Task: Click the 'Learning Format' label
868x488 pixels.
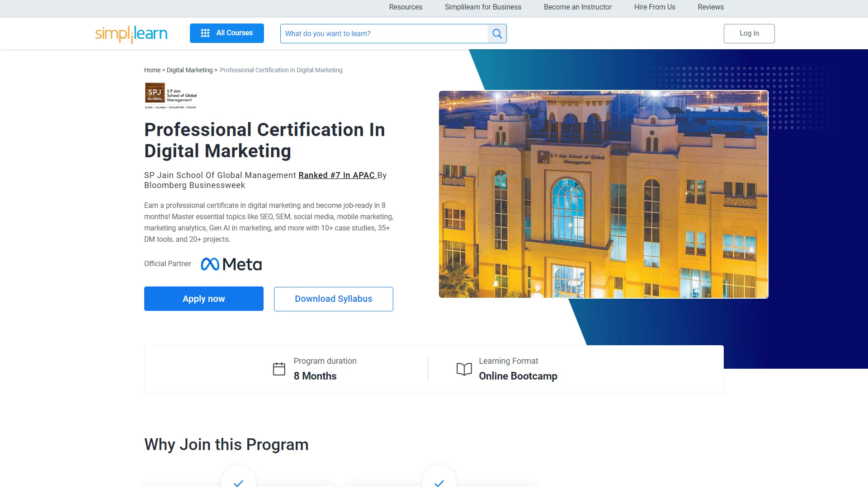Action: [x=509, y=361]
